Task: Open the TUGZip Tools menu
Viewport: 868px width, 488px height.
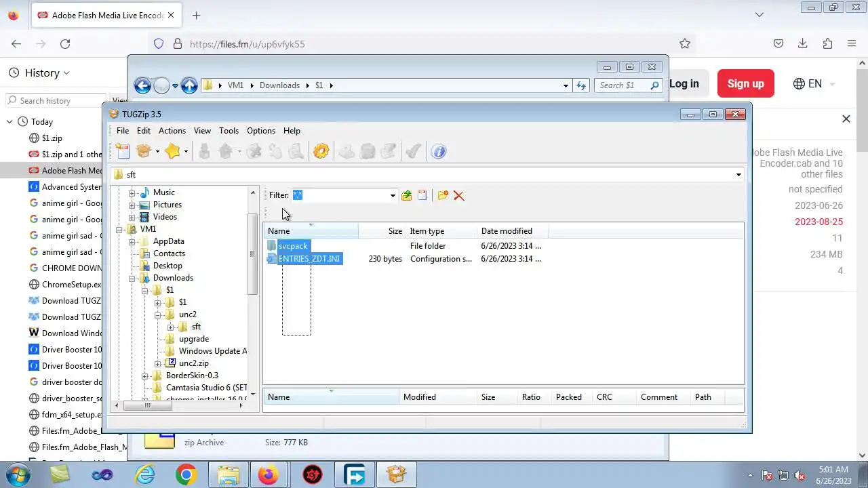Action: click(229, 131)
